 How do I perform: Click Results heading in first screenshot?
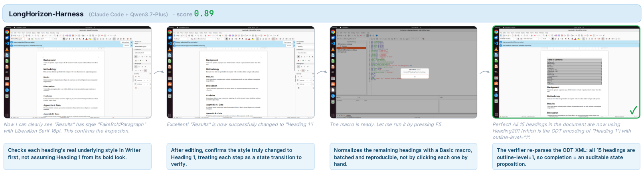tap(46, 77)
